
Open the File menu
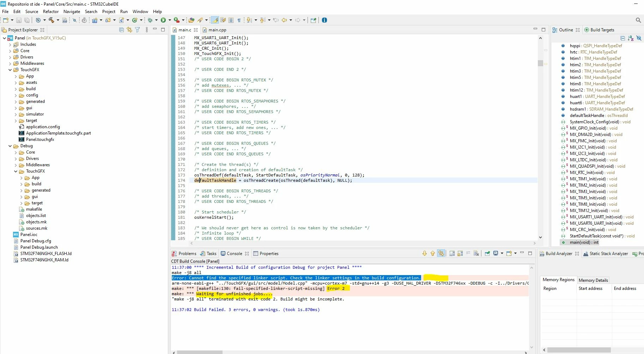click(x=5, y=12)
